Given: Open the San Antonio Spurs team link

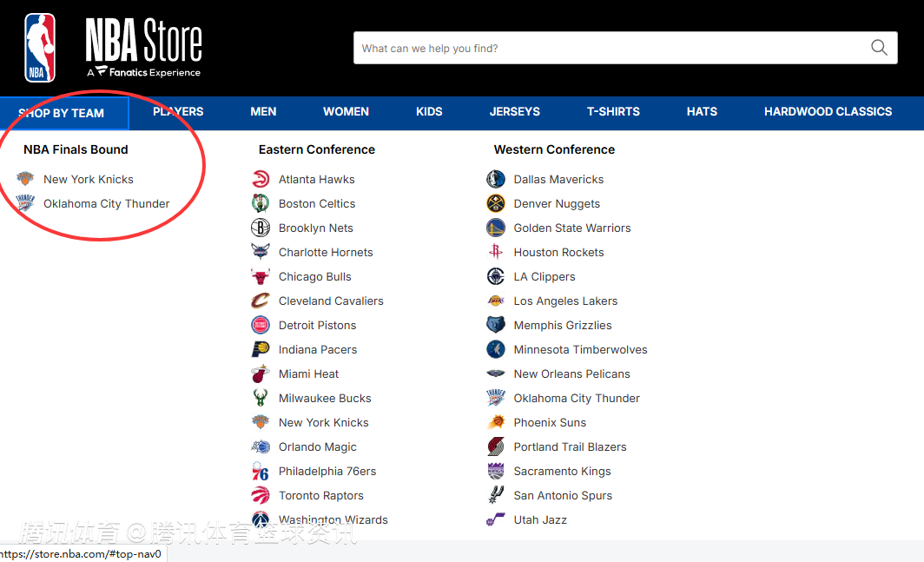Looking at the screenshot, I should tap(563, 496).
